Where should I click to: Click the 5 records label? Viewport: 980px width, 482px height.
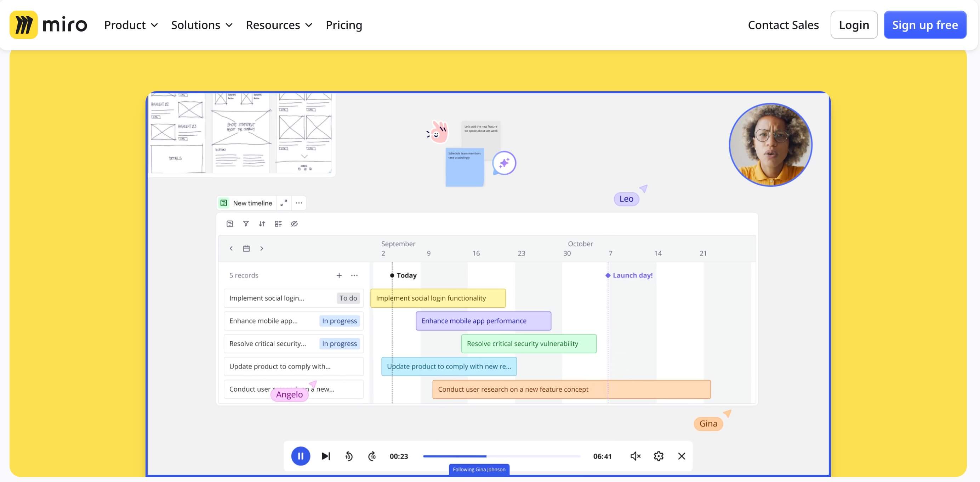pyautogui.click(x=244, y=275)
